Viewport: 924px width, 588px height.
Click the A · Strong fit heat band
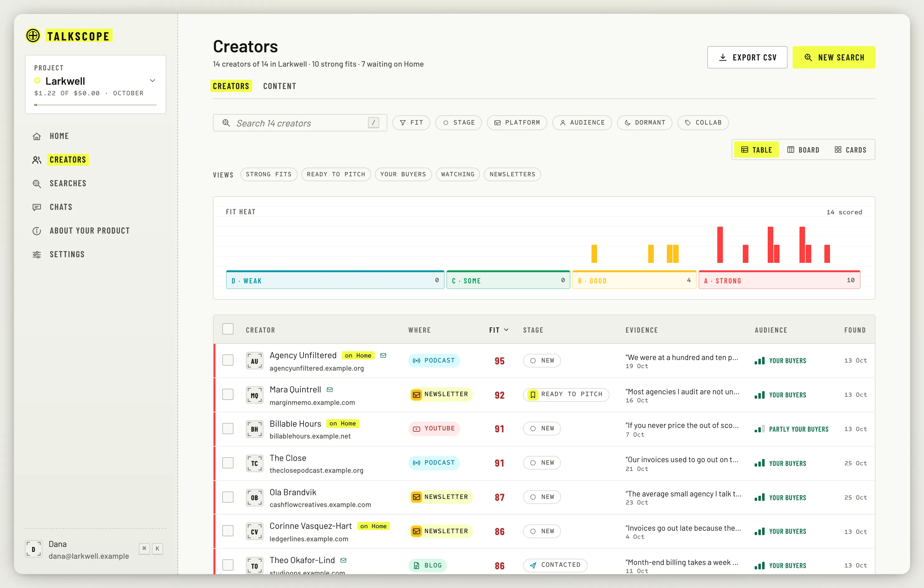coord(779,280)
